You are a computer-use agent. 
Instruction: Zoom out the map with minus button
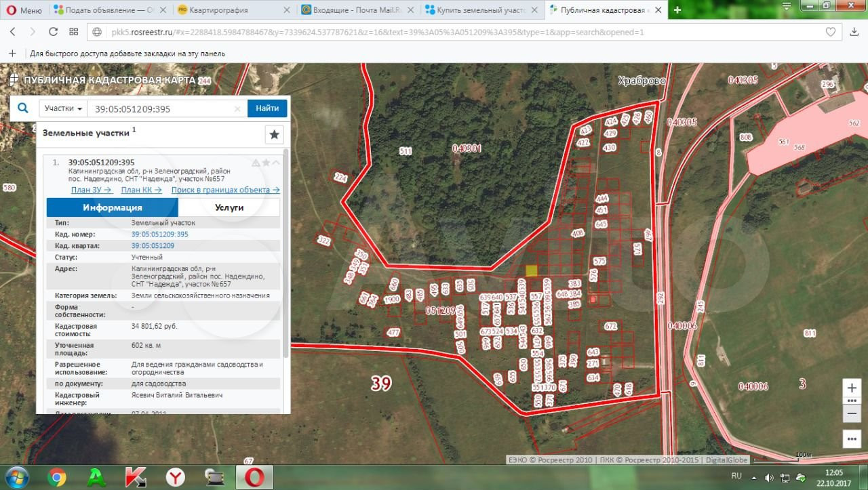point(852,413)
